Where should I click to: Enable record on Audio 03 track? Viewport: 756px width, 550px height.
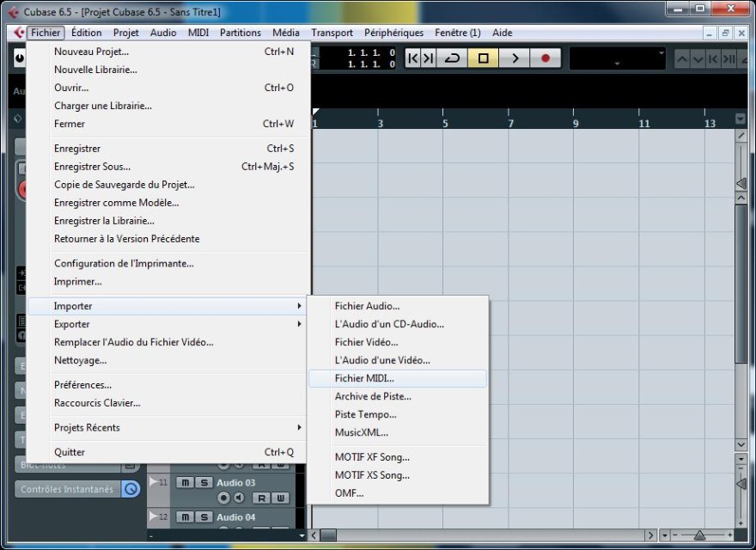pyautogui.click(x=223, y=498)
